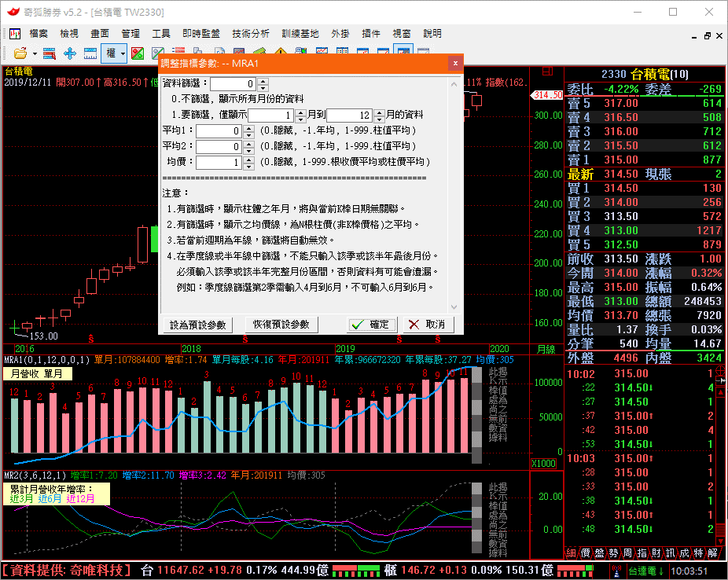This screenshot has width=728, height=580.
Task: Open the 視窗 menu
Action: [402, 34]
